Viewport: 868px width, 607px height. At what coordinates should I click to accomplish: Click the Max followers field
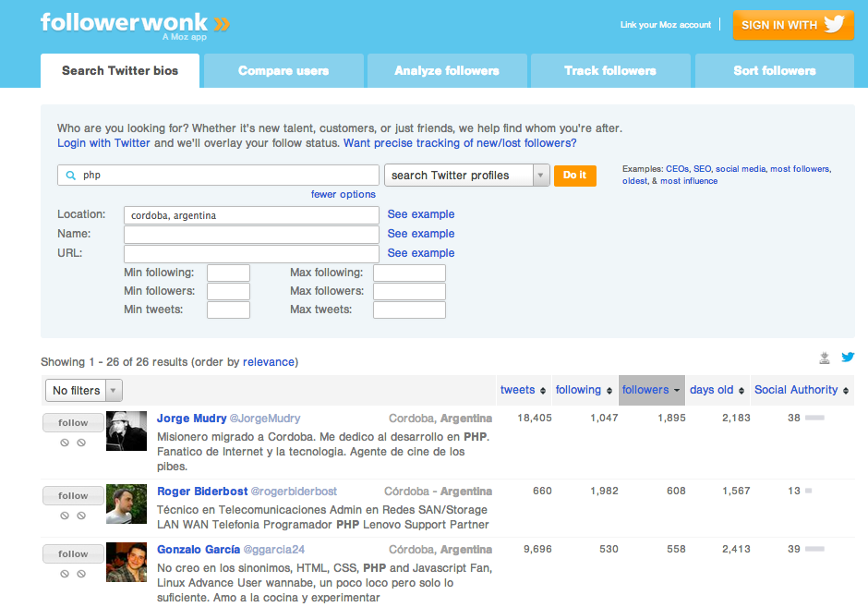[x=410, y=291]
